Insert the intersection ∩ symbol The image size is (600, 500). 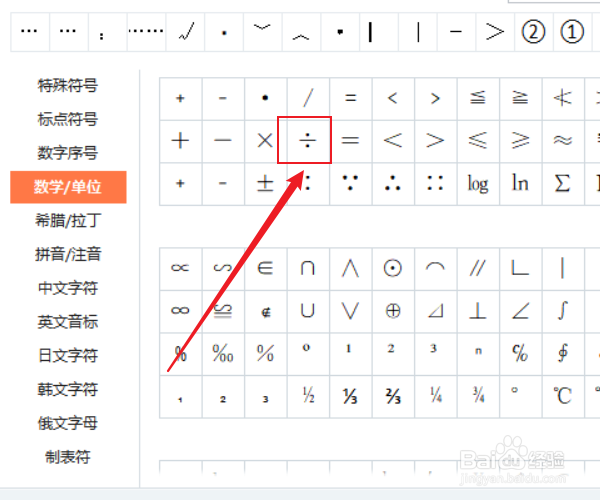coord(308,268)
